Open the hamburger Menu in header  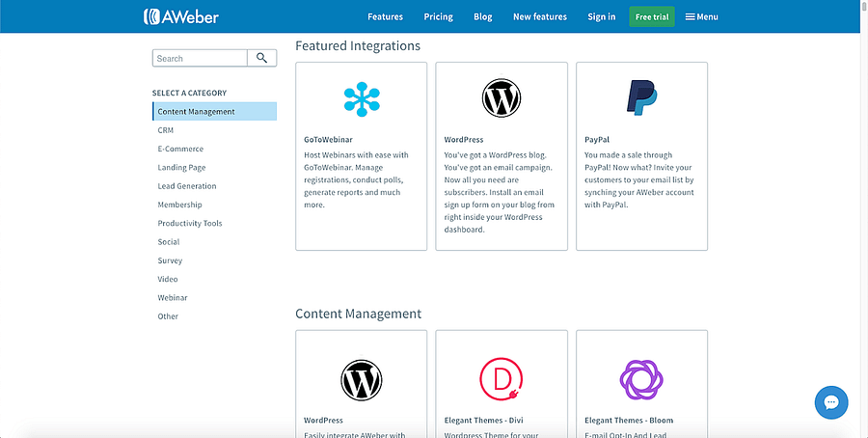701,16
